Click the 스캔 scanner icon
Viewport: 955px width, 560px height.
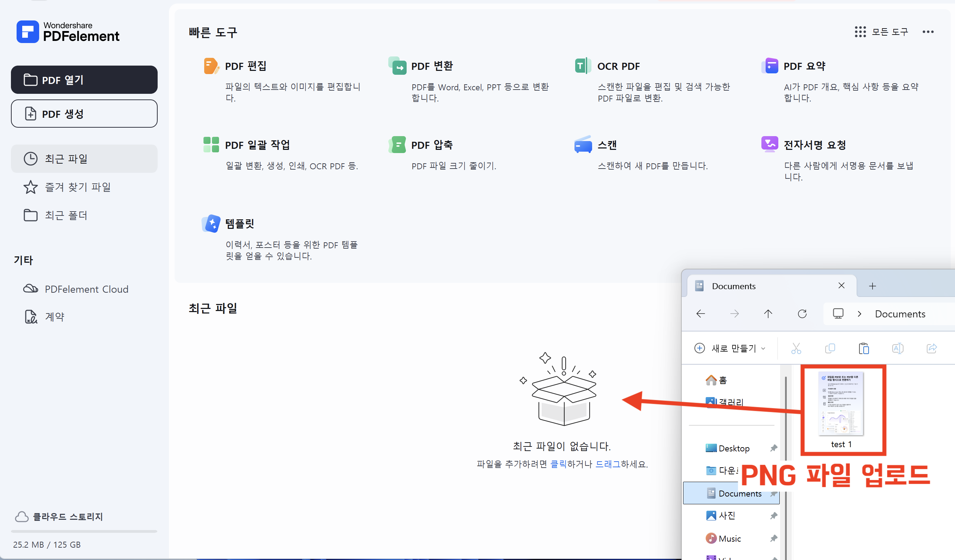583,145
